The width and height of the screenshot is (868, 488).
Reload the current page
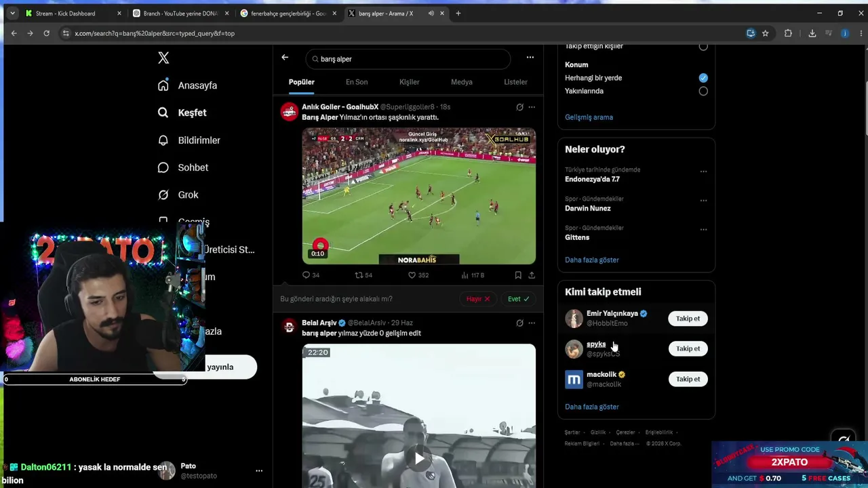click(x=46, y=33)
